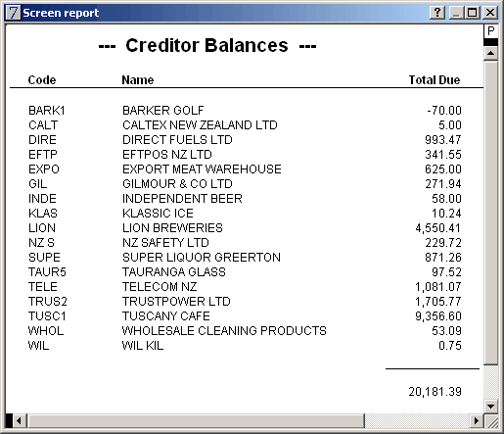The image size is (504, 434).
Task: Select TUSCANY CAFE
Action: click(x=166, y=316)
